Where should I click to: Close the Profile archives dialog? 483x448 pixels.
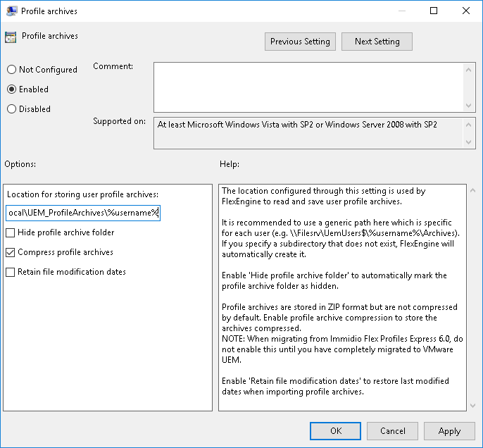click(466, 11)
